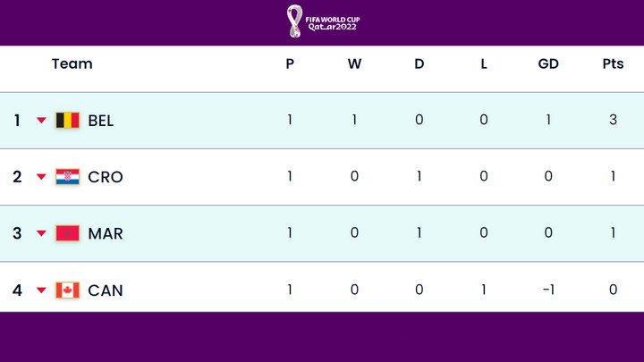This screenshot has width=644, height=362.
Task: Click the Canada flag icon
Action: tap(67, 290)
